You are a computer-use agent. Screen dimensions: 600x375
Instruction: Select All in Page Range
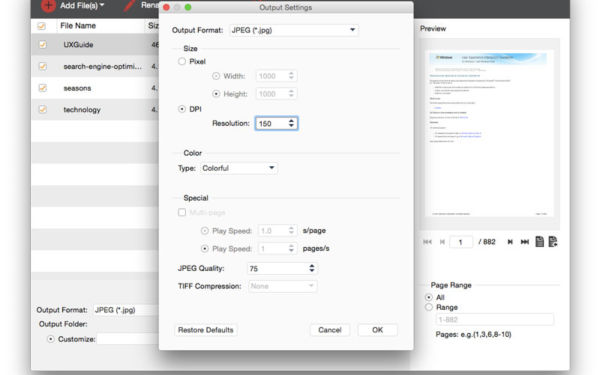pyautogui.click(x=429, y=297)
